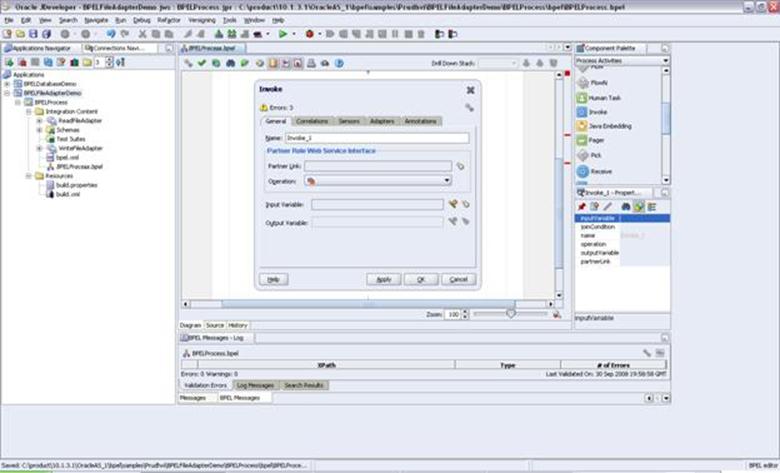The image size is (780, 473).
Task: Click the green Make project icon
Action: [x=218, y=34]
